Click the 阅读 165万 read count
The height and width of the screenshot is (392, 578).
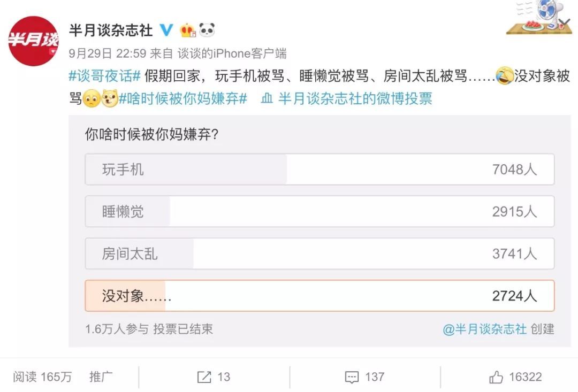43,377
